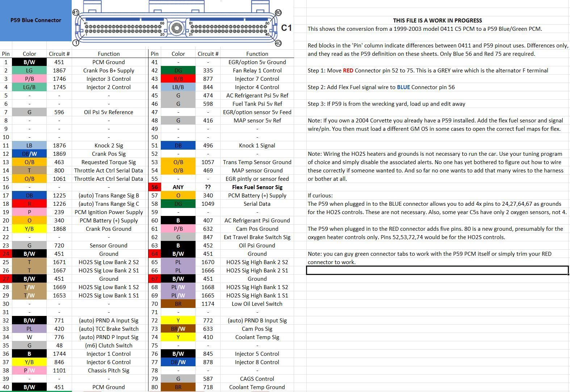This screenshot has width=570, height=392.
Task: Click the empty selected cell under notes
Action: tap(437, 270)
